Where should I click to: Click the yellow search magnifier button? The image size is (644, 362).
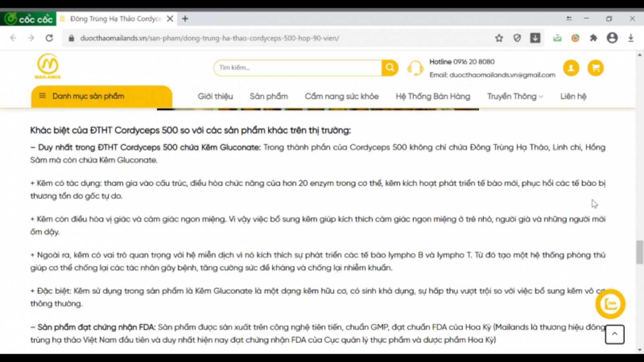point(390,68)
